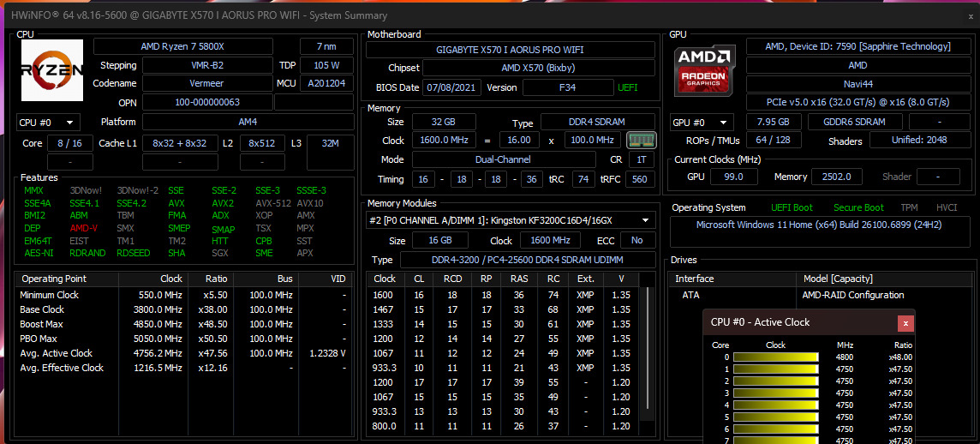Click the AMD X570 (Bixby) chipset field
Image resolution: width=980 pixels, height=444 pixels.
(x=539, y=69)
